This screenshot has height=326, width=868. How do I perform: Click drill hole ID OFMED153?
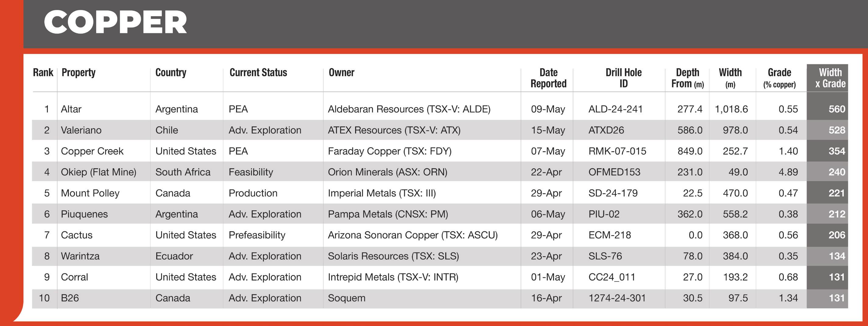pyautogui.click(x=614, y=172)
